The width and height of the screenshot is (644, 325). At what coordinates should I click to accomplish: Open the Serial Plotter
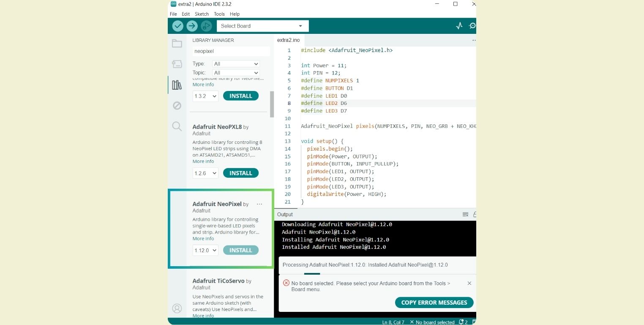(459, 26)
